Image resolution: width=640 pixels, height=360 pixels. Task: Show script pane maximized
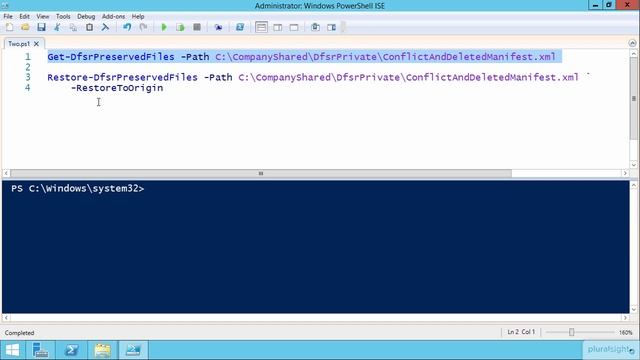pyautogui.click(x=294, y=27)
